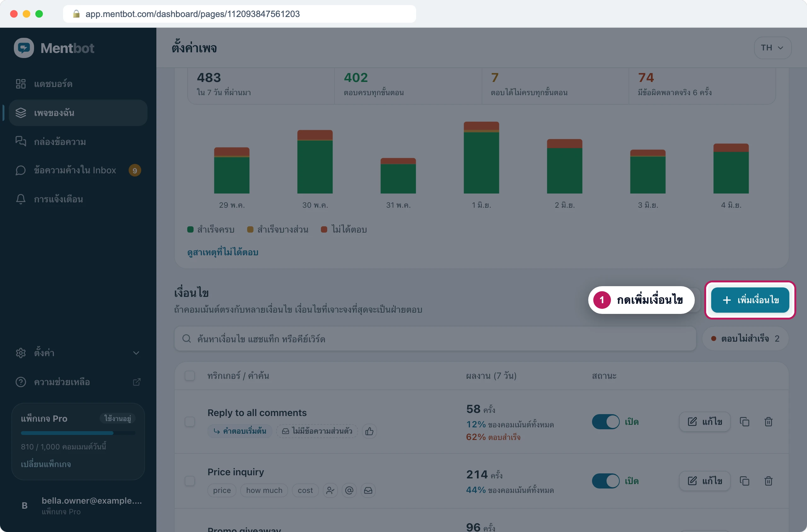Toggle Reply to all comments status switch
Image resolution: width=807 pixels, height=532 pixels.
606,422
